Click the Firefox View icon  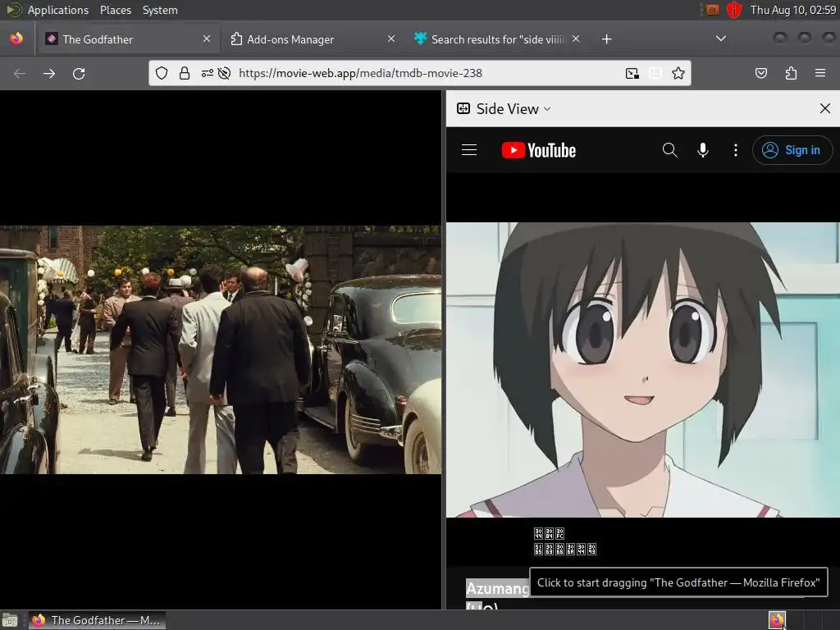[x=16, y=39]
